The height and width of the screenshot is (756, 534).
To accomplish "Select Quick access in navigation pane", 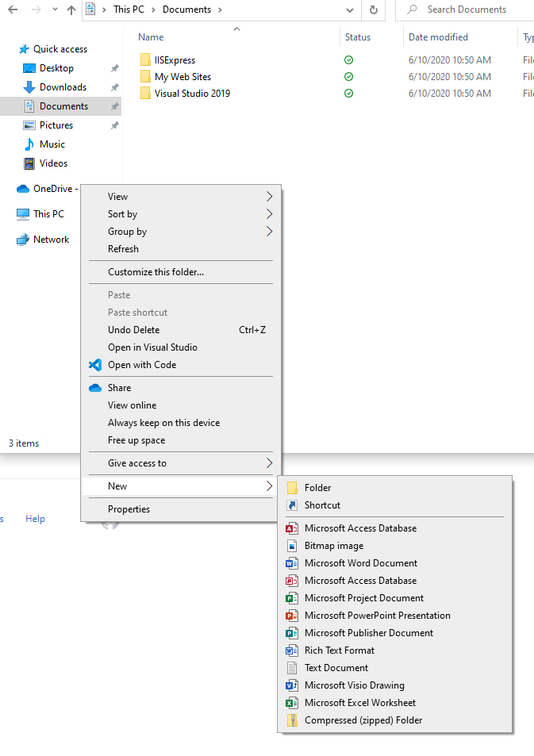I will (x=60, y=49).
